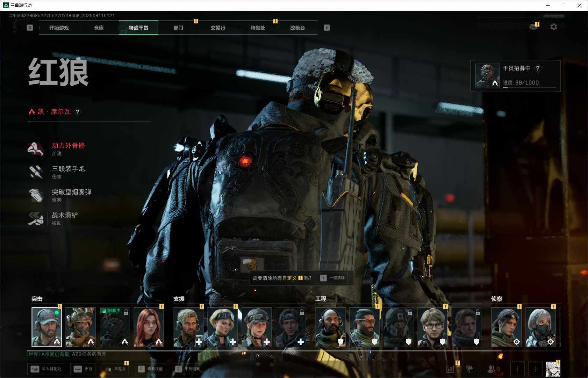This screenshot has height=378, width=588.
Task: Select blonde support operator wearing goggles
Action: [223, 327]
